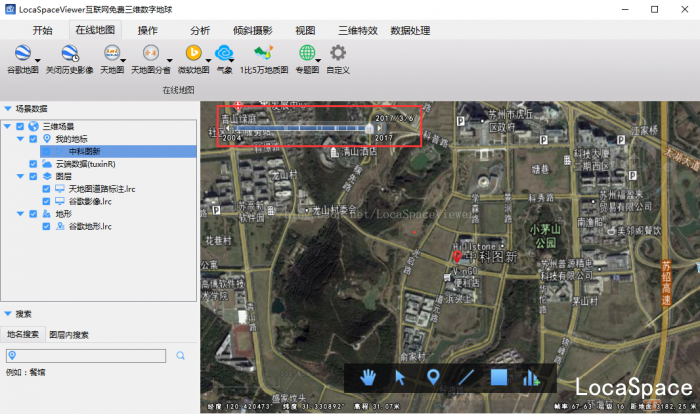
Task: Click the 天地图道路标注.lrc tree label
Action: (x=102, y=189)
